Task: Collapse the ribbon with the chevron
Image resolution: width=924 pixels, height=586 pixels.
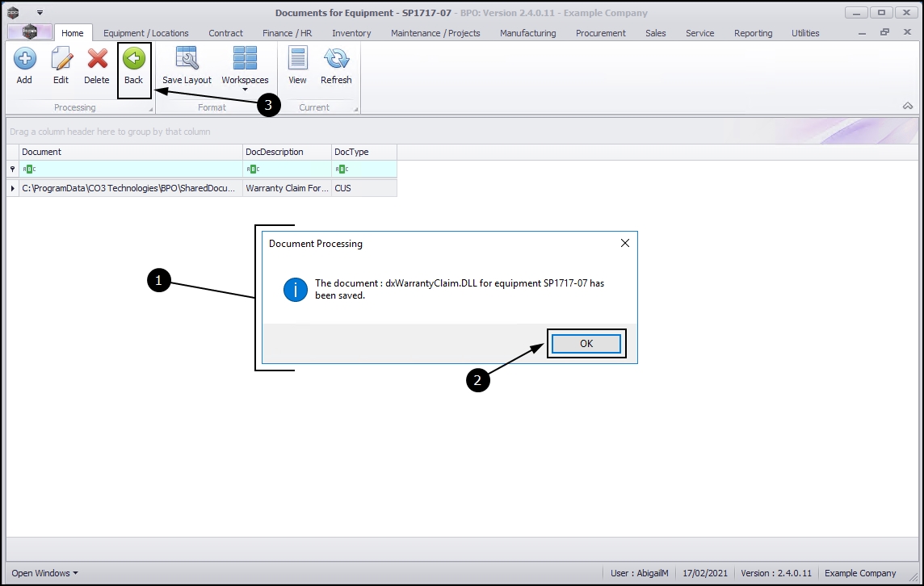Action: 908,106
